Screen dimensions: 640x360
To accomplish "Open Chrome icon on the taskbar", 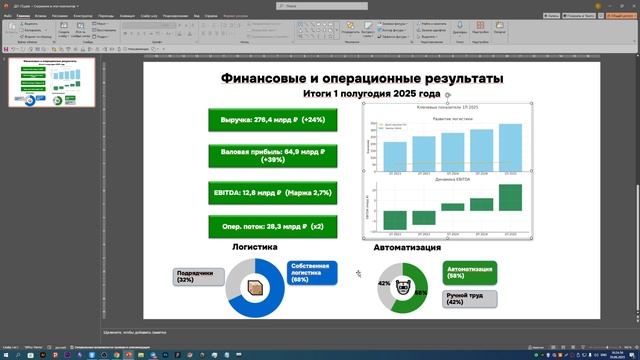I will click(x=116, y=355).
